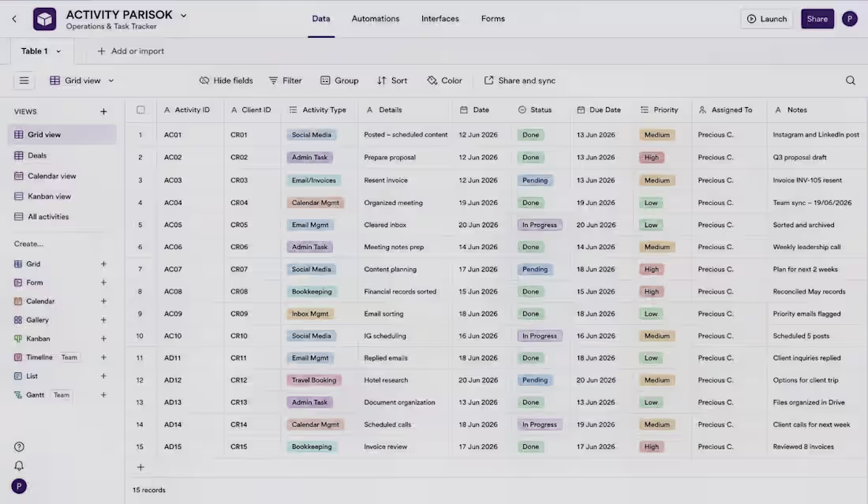Toggle the views sidebar hamburger icon

tap(24, 80)
